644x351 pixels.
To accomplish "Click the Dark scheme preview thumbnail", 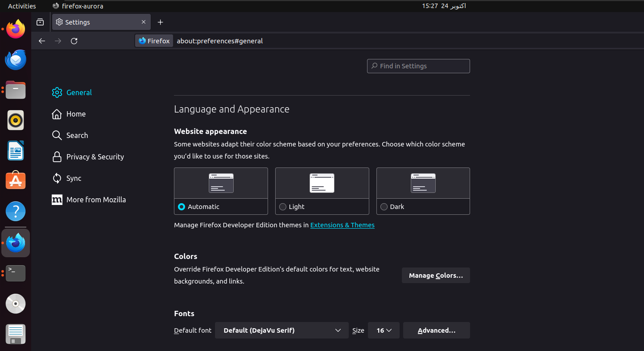I will pyautogui.click(x=423, y=183).
